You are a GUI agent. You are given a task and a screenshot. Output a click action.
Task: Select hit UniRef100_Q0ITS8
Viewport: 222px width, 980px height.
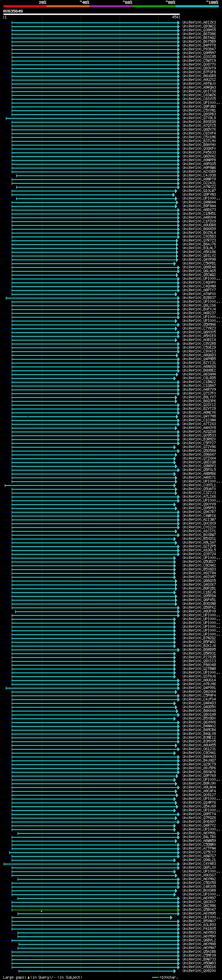coord(199,91)
